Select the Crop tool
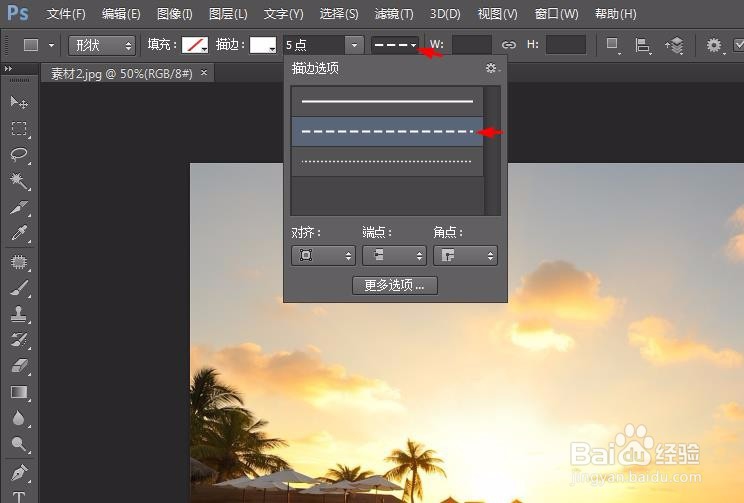The image size is (744, 503). click(19, 207)
